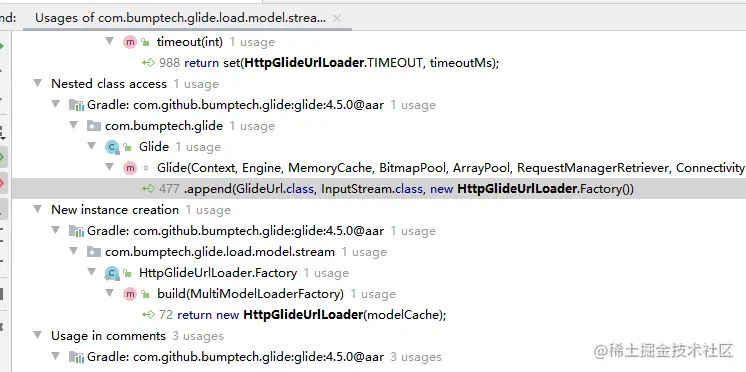This screenshot has height=372, width=746.
Task: Click method icon beside build(MultiModelLoaderFactory)
Action: (x=130, y=294)
